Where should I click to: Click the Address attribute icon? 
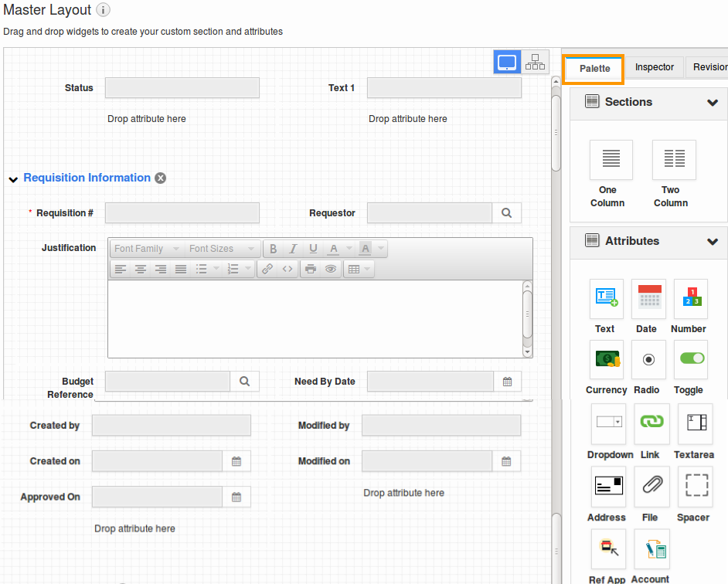point(607,486)
